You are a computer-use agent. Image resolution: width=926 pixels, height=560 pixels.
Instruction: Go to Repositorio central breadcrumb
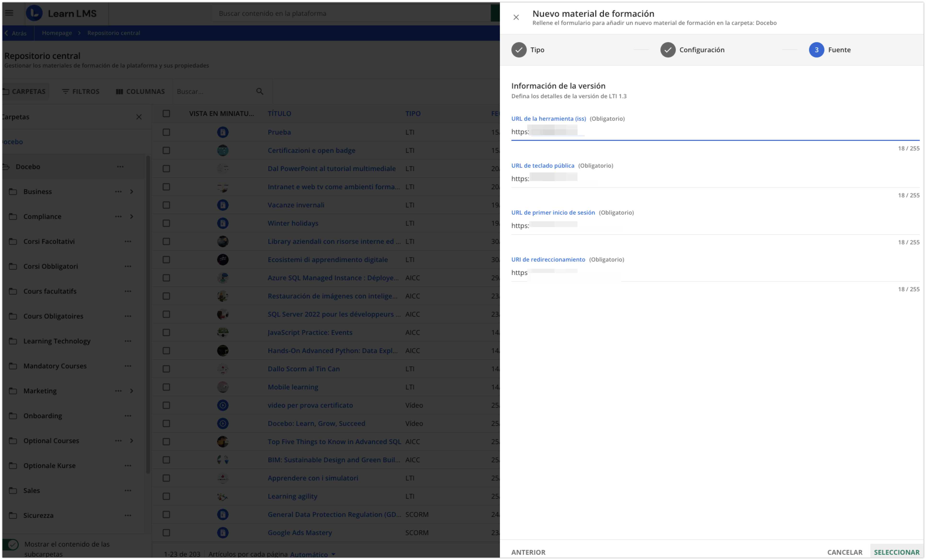tap(114, 33)
